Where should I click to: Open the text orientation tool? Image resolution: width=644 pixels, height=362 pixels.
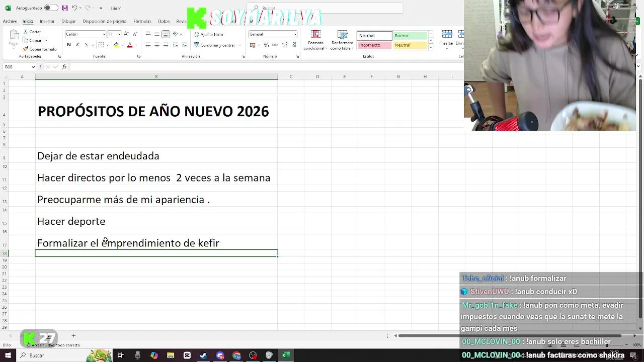click(176, 34)
